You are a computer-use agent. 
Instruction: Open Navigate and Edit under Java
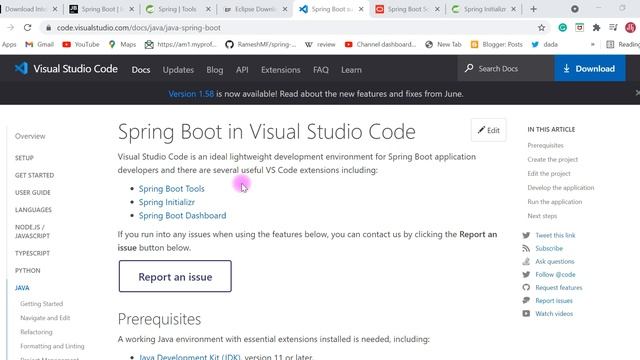pos(45,318)
